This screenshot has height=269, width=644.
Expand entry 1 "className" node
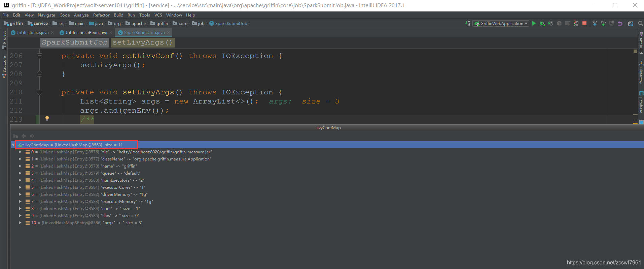[x=20, y=159]
